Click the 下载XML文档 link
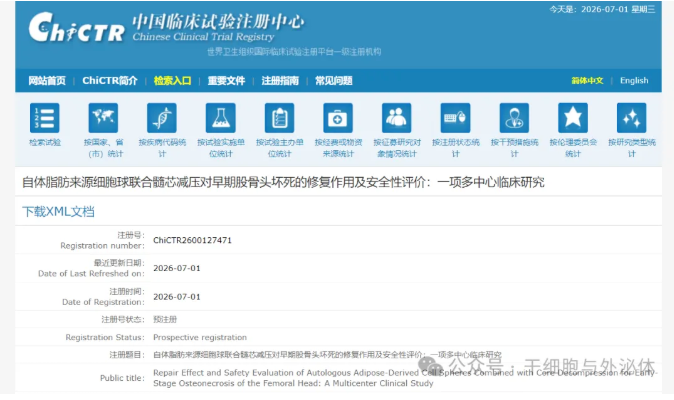The image size is (674, 400). point(58,211)
